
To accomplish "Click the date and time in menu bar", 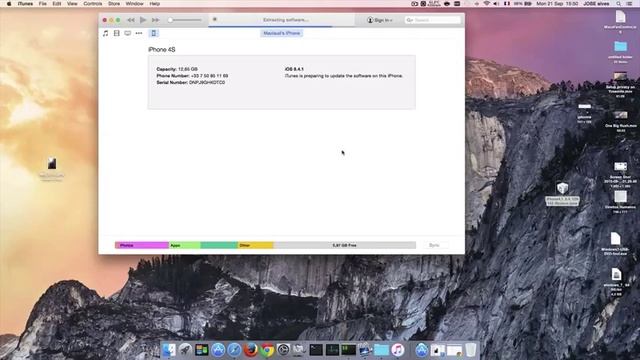I will [x=557, y=4].
